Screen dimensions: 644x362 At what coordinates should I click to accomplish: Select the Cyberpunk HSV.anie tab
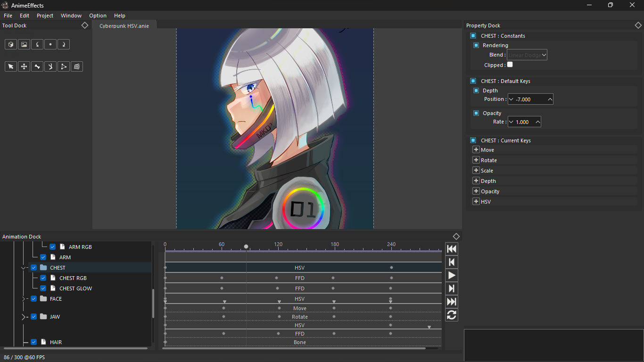pyautogui.click(x=124, y=26)
